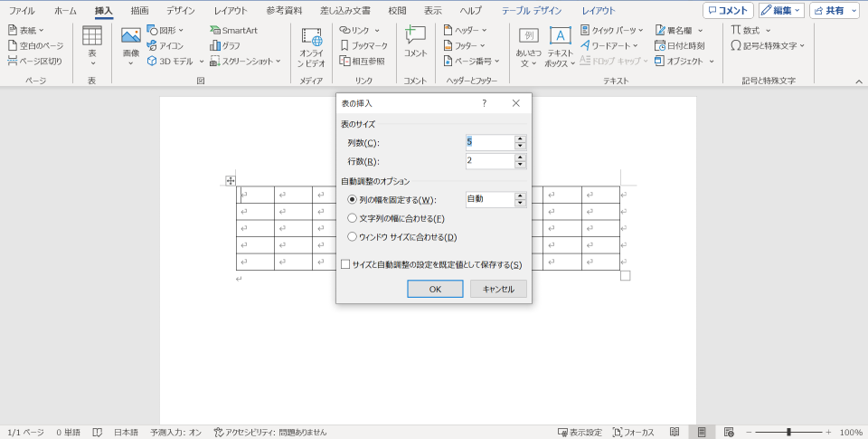Click the 列数 input field
The height and width of the screenshot is (439, 868).
coord(490,142)
